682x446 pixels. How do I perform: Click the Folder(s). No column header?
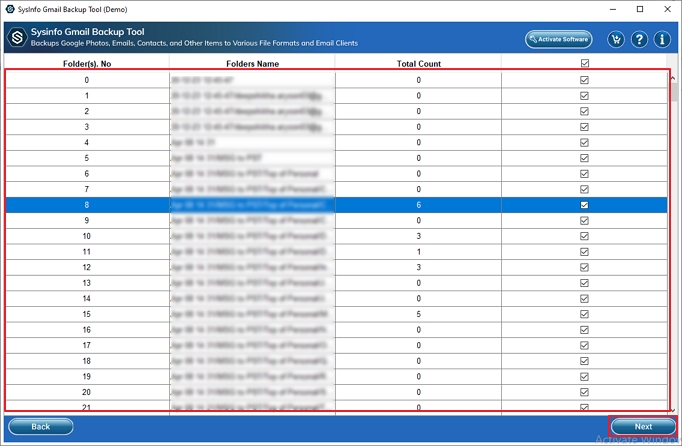87,64
